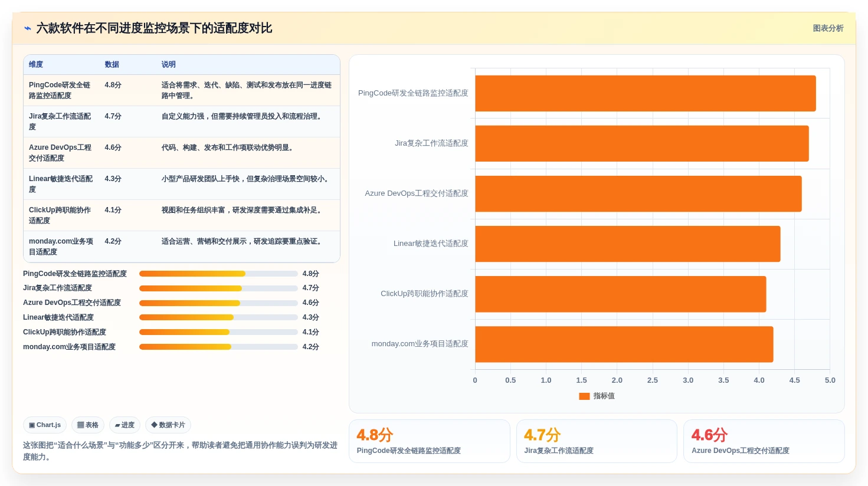This screenshot has width=868, height=486.
Task: Click the 2.5 x-axis tick label
Action: click(653, 380)
